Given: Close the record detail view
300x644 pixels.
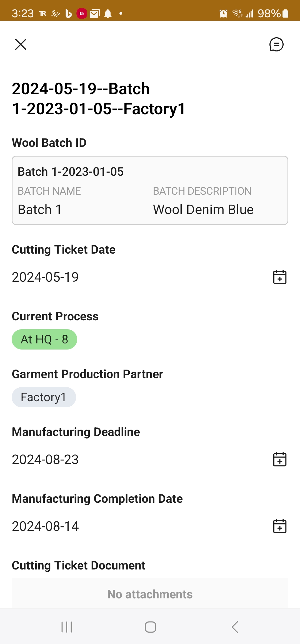Looking at the screenshot, I should (21, 44).
